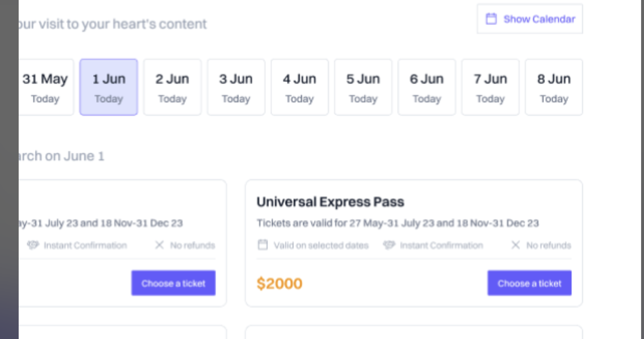
Task: Click the X icon beside No refunds in Universal Express Pass
Action: [515, 245]
